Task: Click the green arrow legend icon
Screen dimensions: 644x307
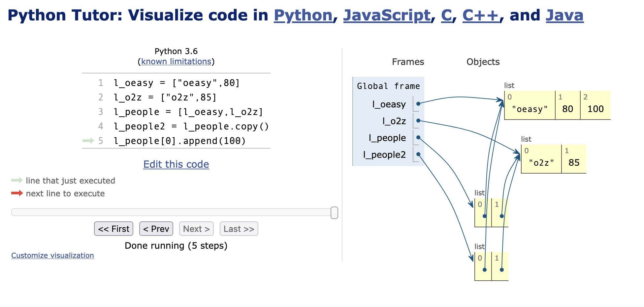Action: 17,180
